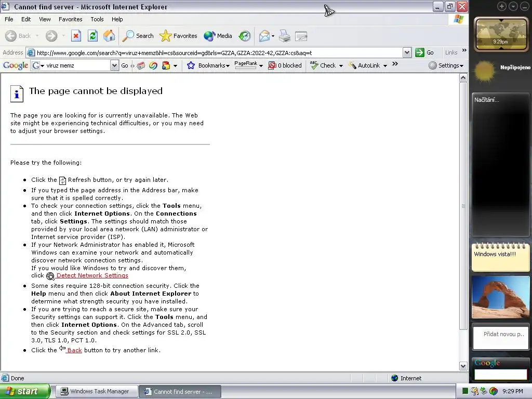532x399 pixels.
Task: Click the Start button
Action: point(25,391)
